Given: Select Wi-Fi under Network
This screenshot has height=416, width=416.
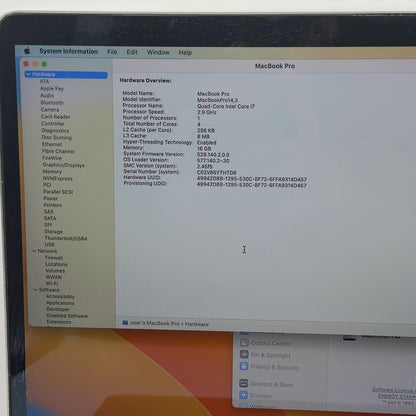Looking at the screenshot, I should (52, 283).
